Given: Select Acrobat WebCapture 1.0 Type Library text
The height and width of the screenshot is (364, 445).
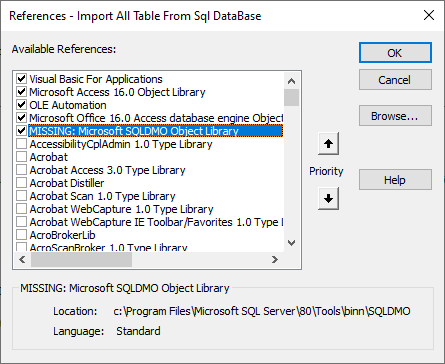Looking at the screenshot, I should click(121, 209).
